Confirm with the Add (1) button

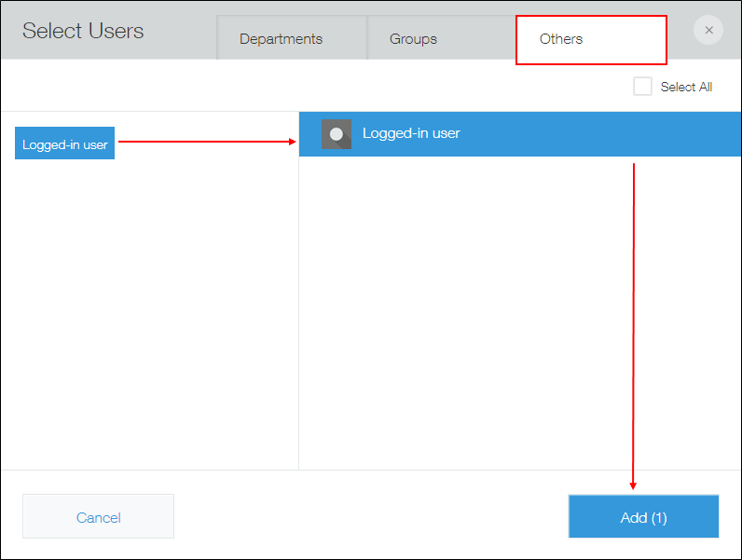coord(643,516)
